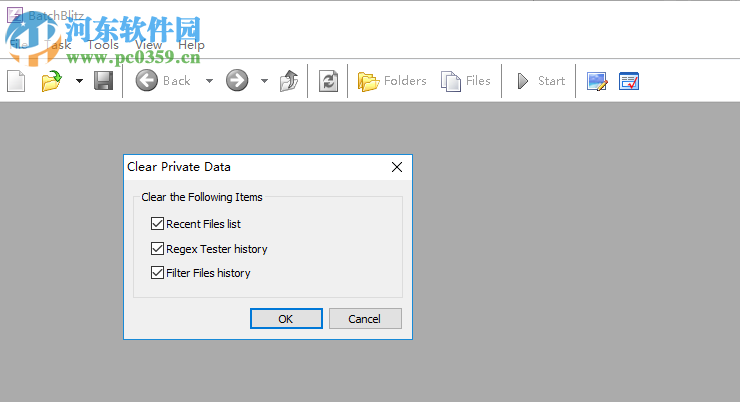The width and height of the screenshot is (740, 402).
Task: Expand the Back history dropdown arrow
Action: pos(210,81)
